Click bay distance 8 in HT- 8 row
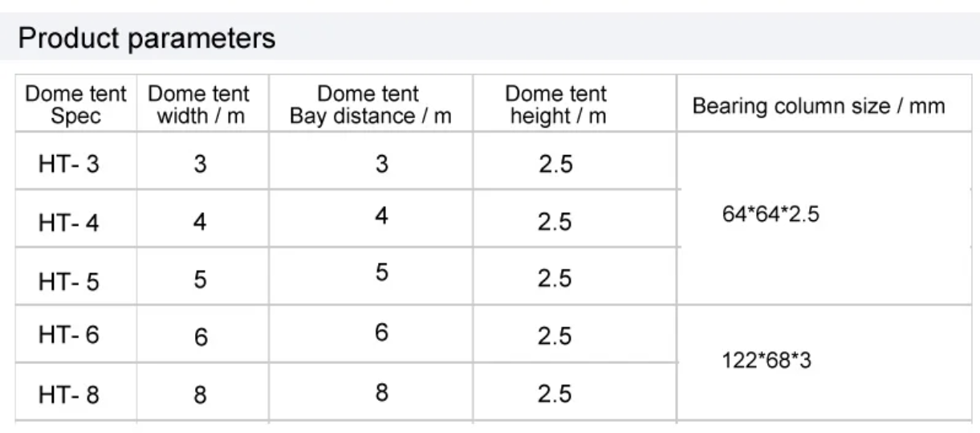The height and width of the screenshot is (433, 980). click(382, 393)
